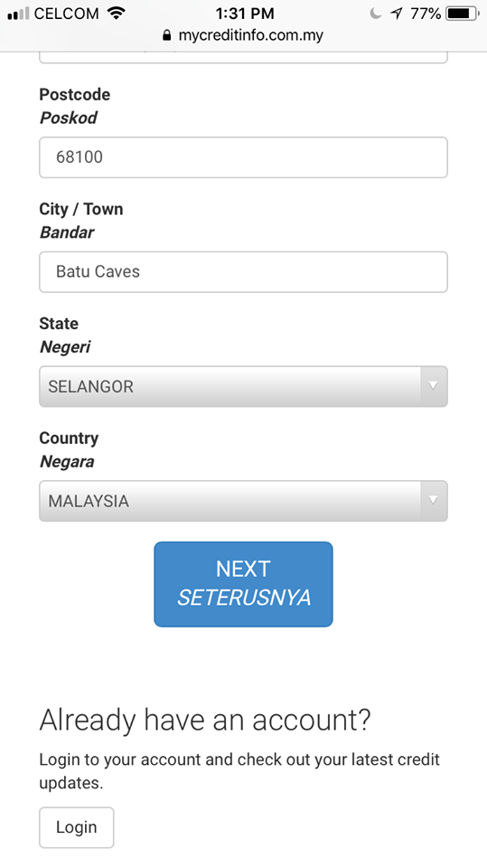Image resolution: width=487 pixels, height=868 pixels.
Task: Open the State dropdown showing SELANGOR
Action: [x=243, y=386]
